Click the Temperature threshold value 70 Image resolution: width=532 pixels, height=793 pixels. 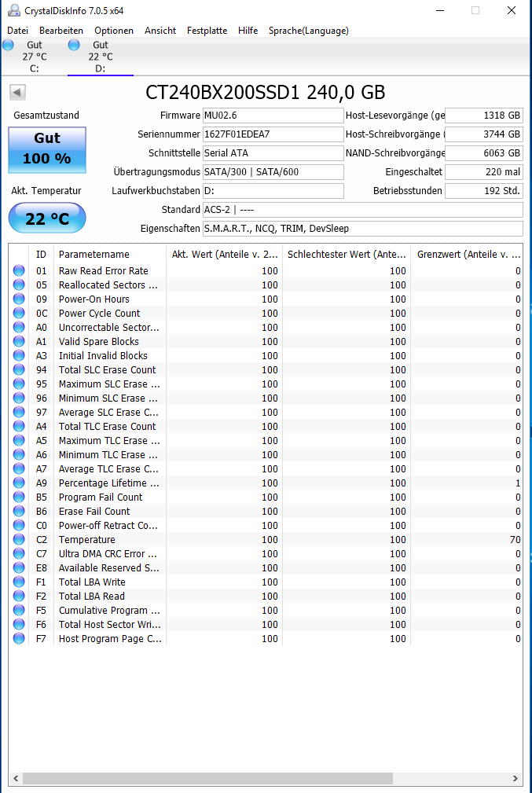tap(515, 540)
